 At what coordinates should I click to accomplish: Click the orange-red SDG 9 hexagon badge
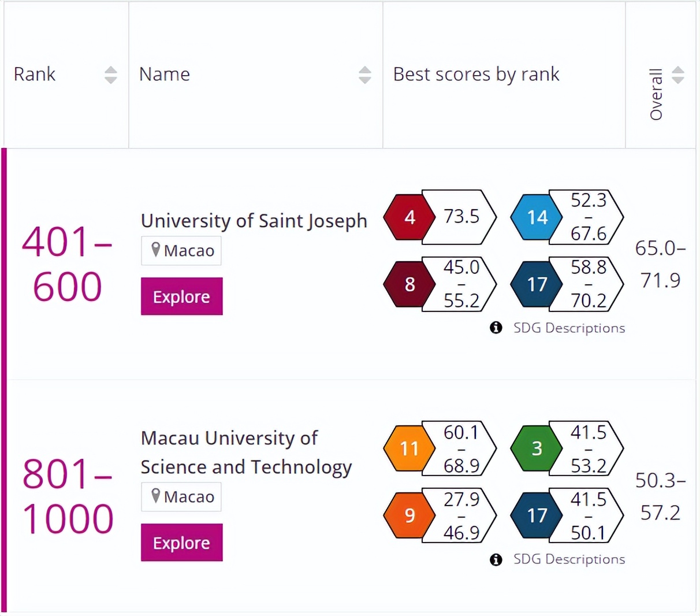409,515
